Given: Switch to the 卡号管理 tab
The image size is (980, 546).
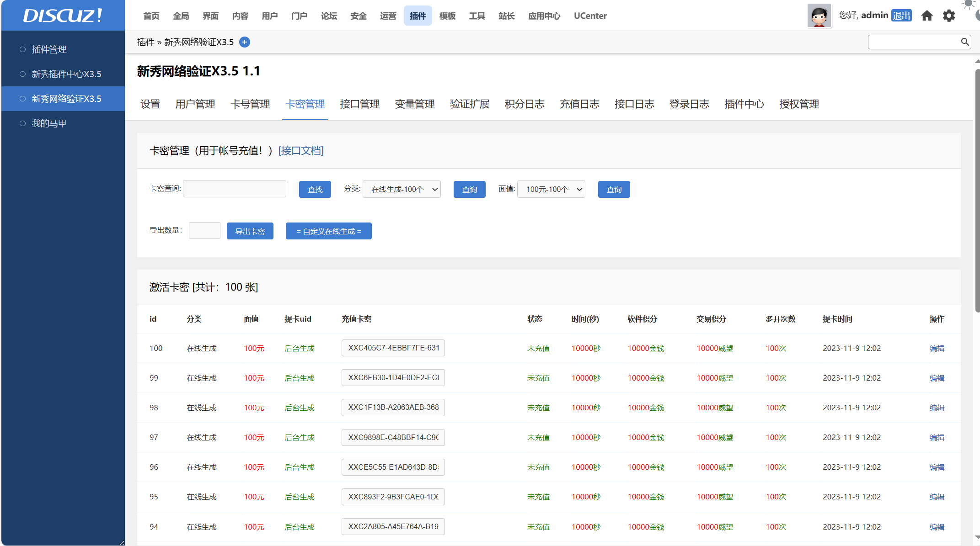Looking at the screenshot, I should [250, 104].
